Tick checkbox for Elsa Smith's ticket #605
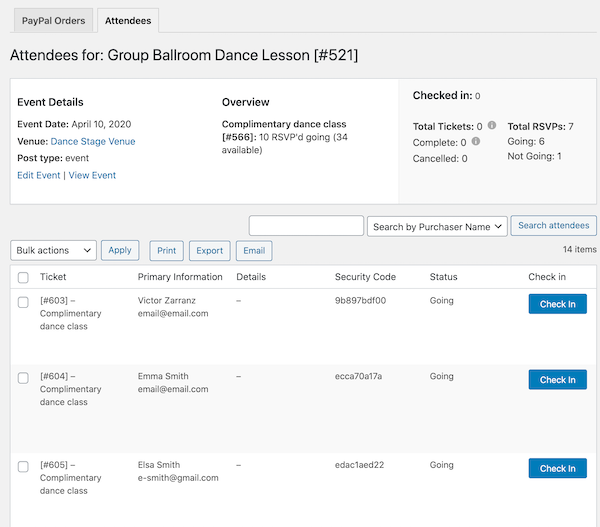 [23, 466]
